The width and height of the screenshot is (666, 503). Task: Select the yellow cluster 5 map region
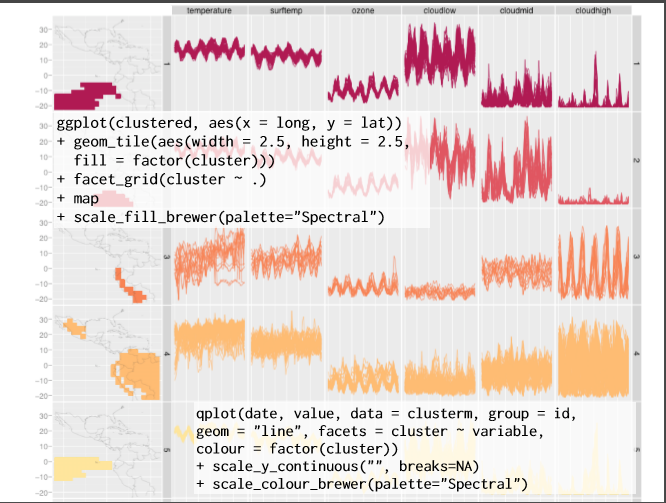(x=82, y=469)
